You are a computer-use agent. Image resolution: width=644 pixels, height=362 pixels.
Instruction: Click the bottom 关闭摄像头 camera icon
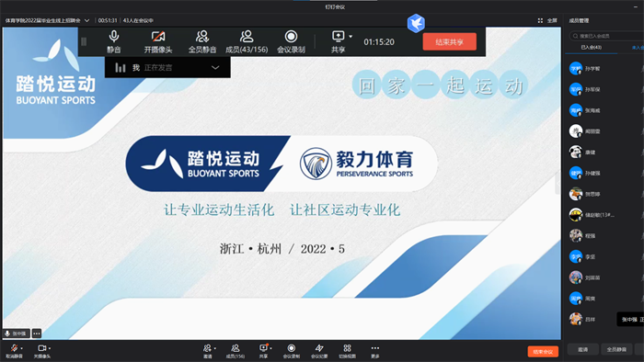42,351
